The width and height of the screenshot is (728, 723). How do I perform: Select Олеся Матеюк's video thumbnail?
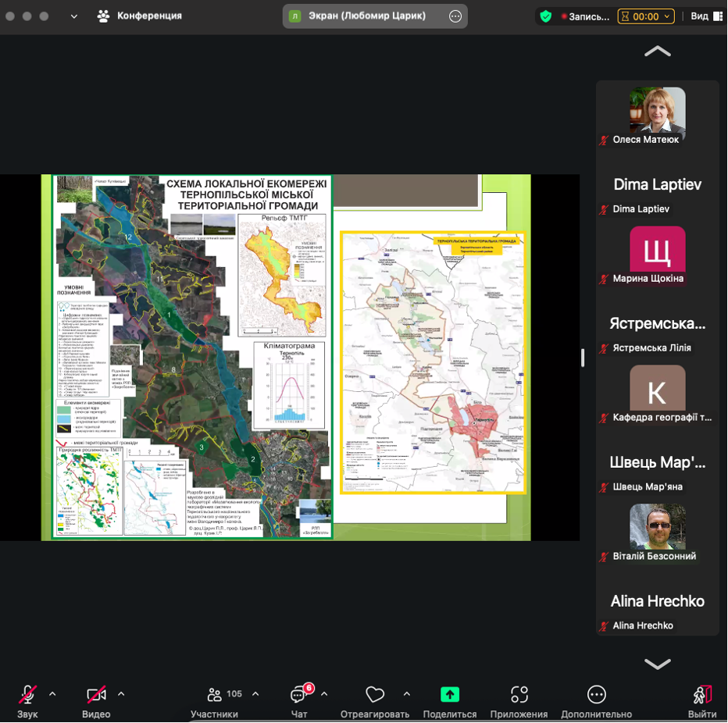657,112
